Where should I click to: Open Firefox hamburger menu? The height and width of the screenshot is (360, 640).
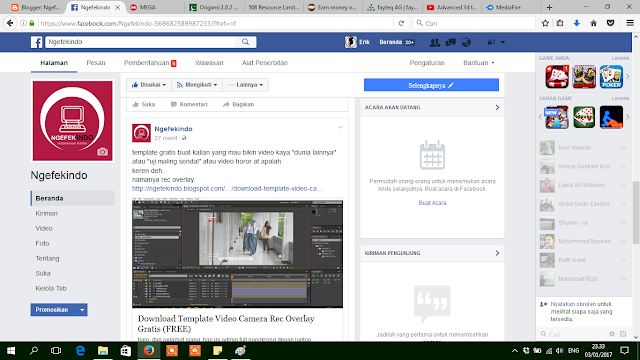[630, 23]
